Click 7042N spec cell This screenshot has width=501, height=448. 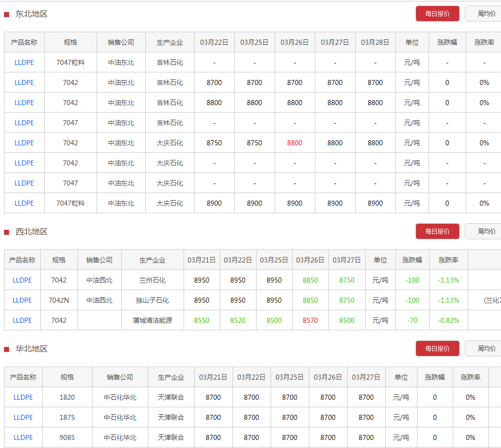click(59, 301)
